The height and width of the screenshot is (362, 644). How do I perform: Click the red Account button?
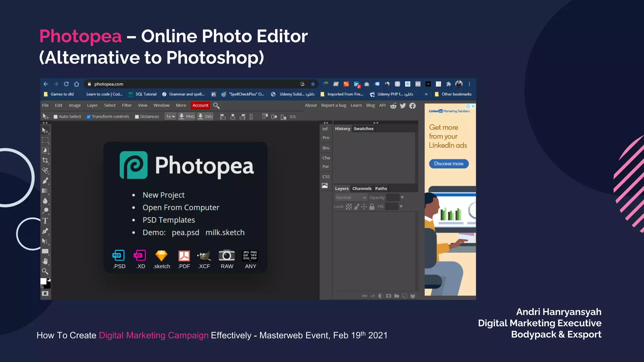(200, 105)
